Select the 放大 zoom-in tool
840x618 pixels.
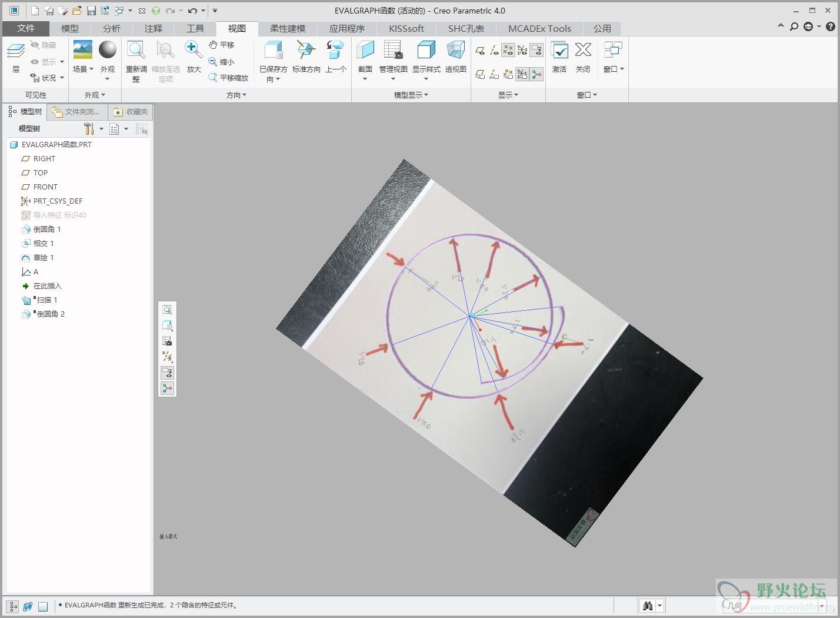[194, 49]
